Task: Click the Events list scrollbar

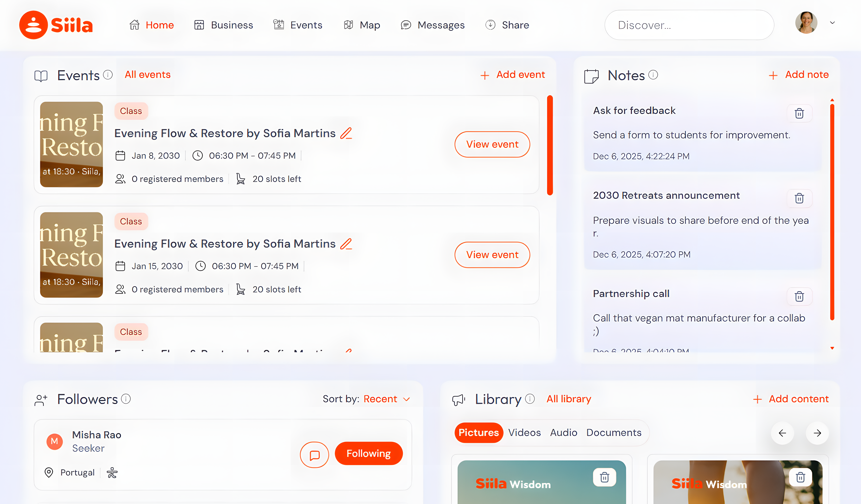Action: (550, 145)
